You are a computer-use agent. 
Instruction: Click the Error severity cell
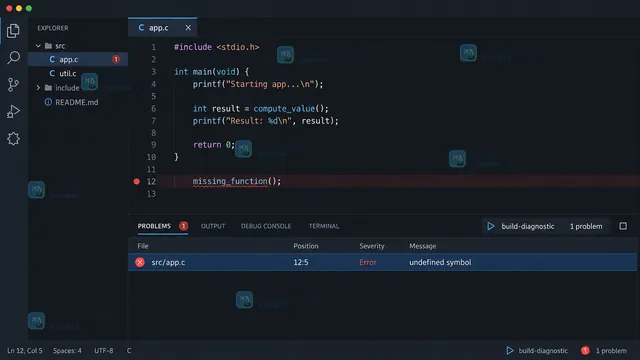[x=368, y=262]
